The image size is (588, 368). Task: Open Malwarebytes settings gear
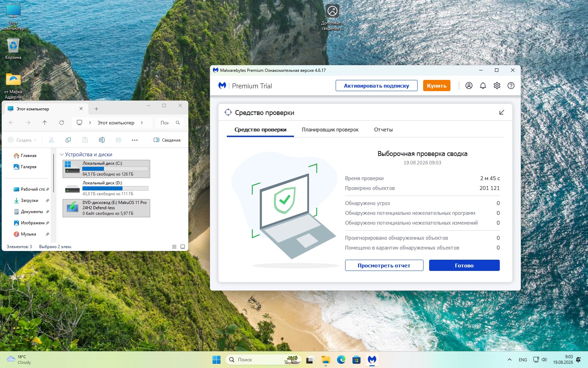tap(497, 86)
